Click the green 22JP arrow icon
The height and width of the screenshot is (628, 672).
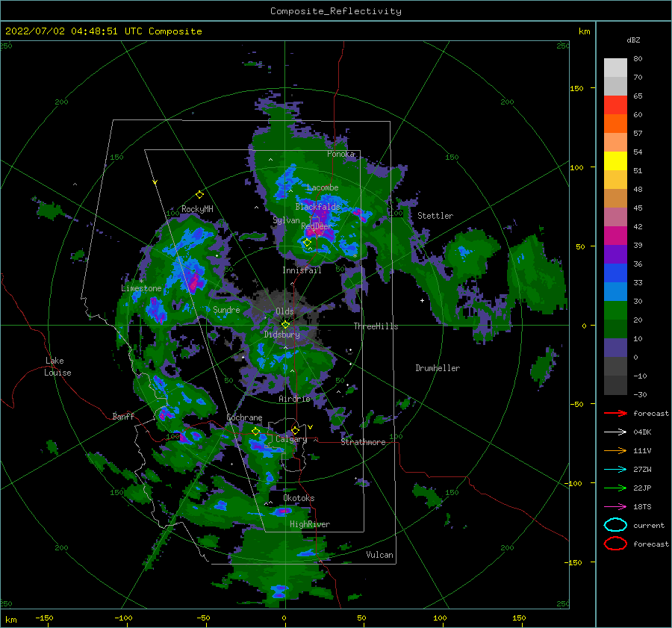click(615, 488)
